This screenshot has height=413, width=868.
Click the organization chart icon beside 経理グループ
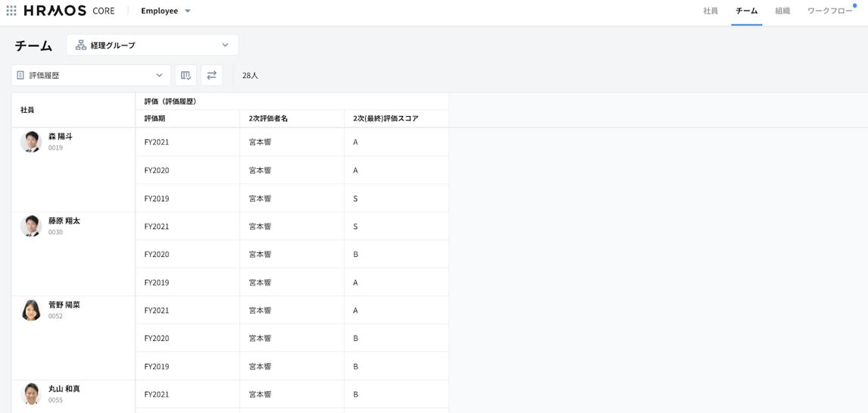pyautogui.click(x=81, y=45)
